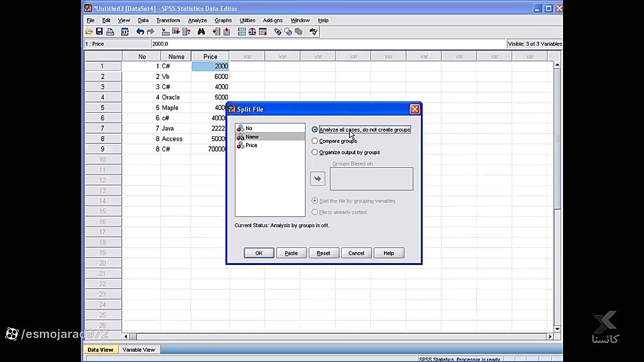Screen dimensions: 644x362
Task: Open the Data menu
Action: coord(143,20)
